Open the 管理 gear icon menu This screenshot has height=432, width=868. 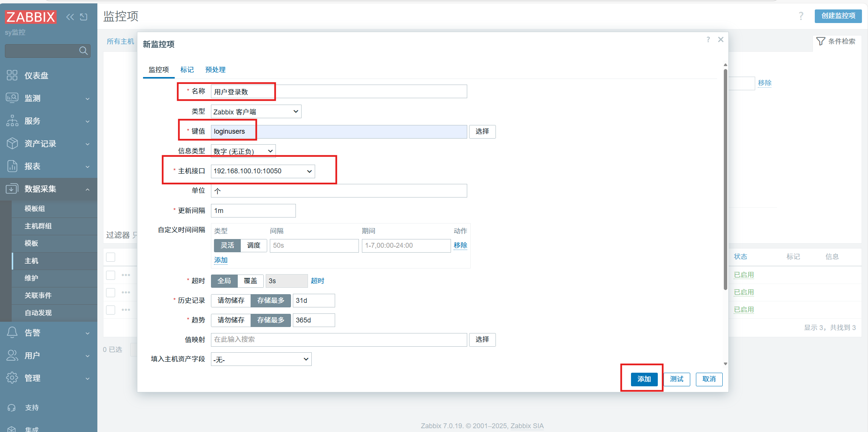point(12,378)
